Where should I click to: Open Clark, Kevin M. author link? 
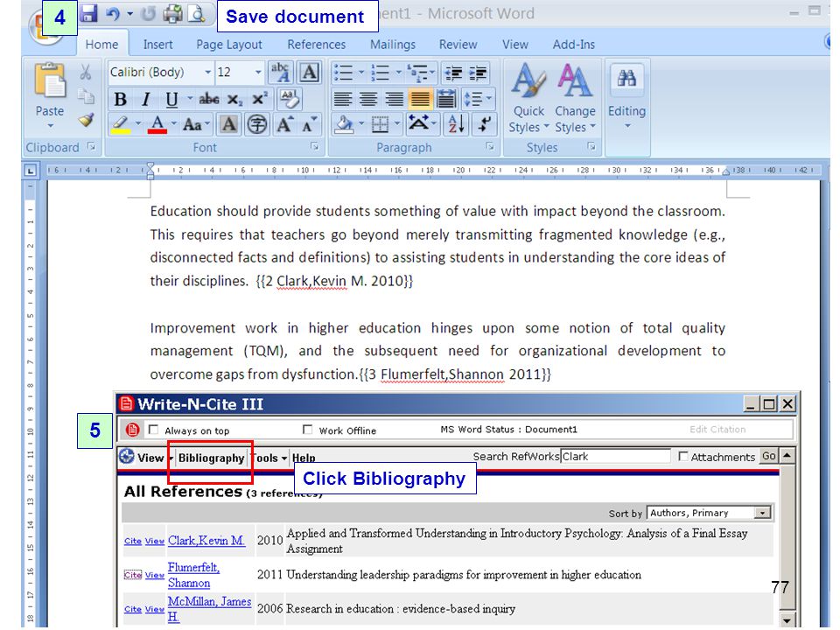point(206,541)
